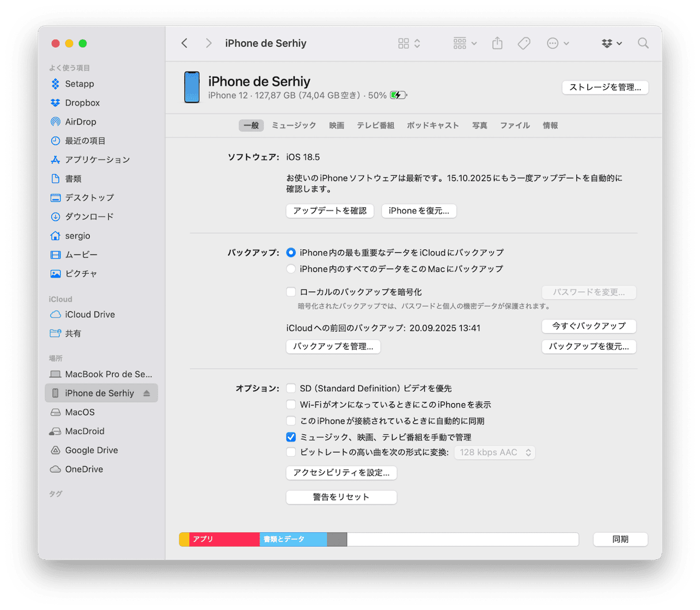Click the search magnifier icon
This screenshot has height=610, width=700.
[643, 43]
